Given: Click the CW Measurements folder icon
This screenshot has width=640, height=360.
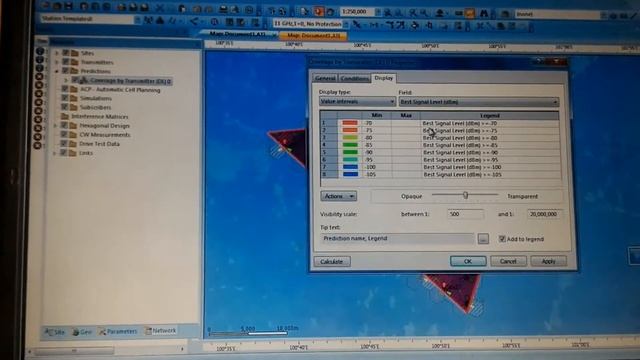Looking at the screenshot, I should (73, 134).
